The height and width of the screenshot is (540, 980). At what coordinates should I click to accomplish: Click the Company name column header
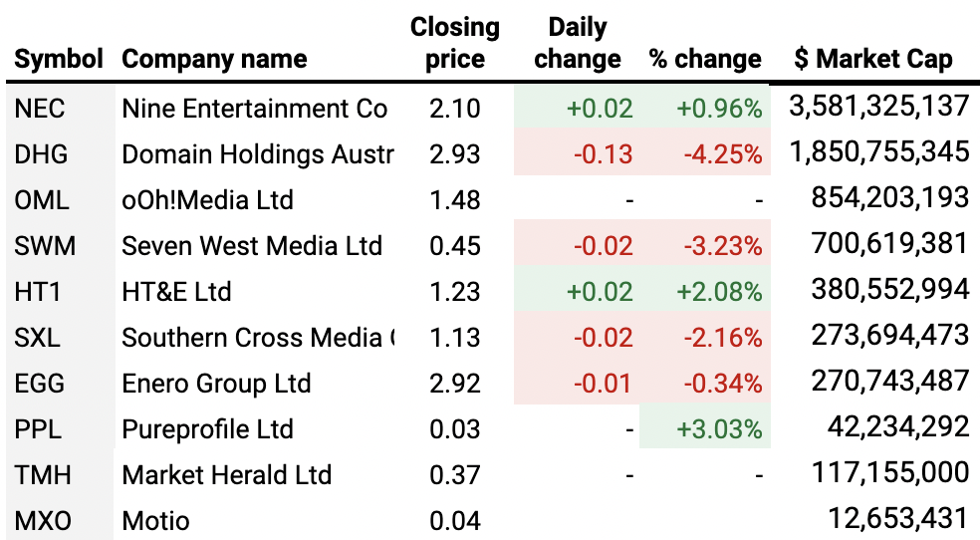click(214, 59)
